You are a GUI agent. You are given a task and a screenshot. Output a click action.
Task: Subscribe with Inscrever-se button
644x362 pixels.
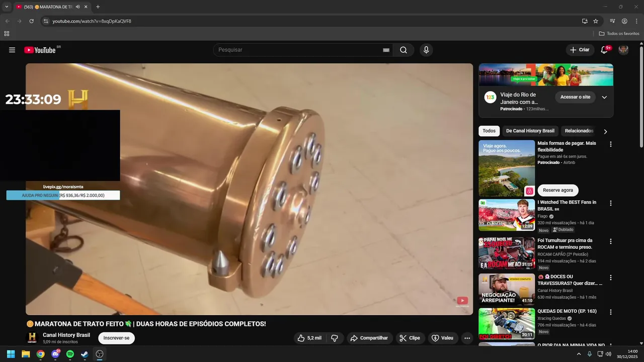tap(116, 338)
